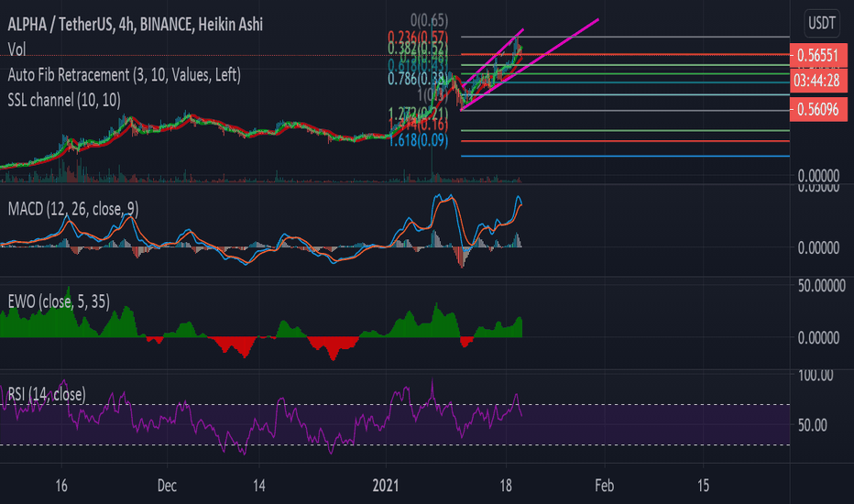
Task: Click the 0.786(0.38) Fib level label
Action: 418,79
